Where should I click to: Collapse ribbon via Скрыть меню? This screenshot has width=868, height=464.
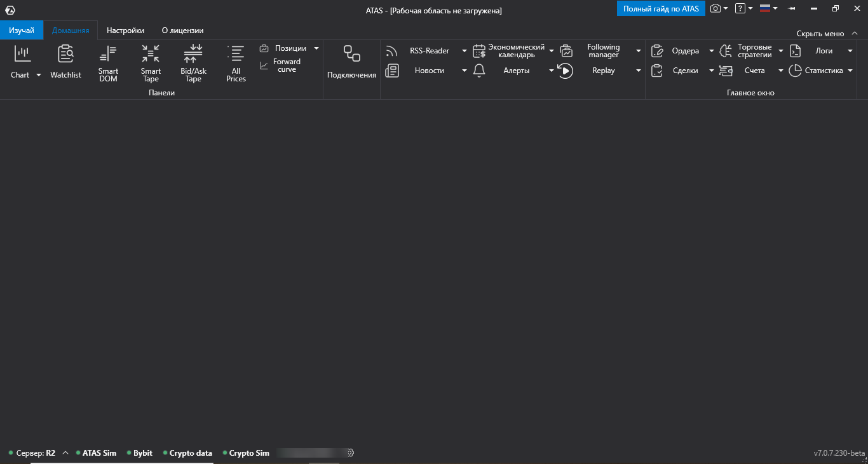827,33
